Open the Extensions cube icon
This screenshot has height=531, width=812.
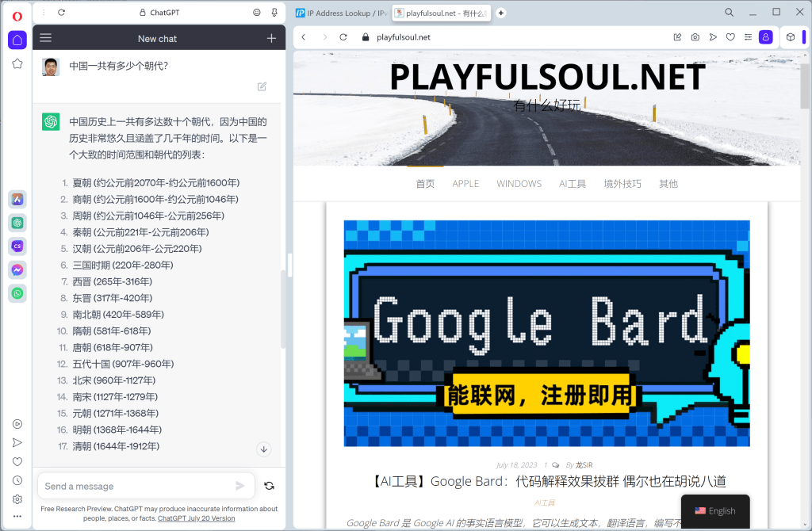tap(791, 37)
